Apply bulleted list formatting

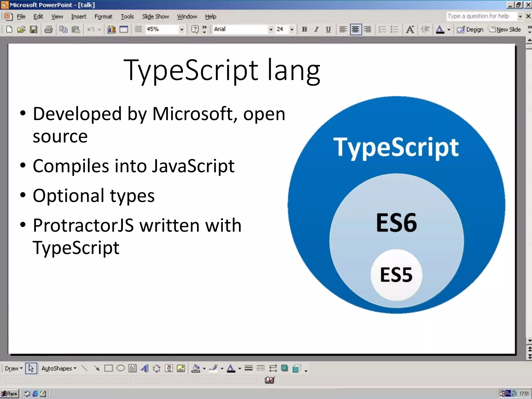point(394,29)
